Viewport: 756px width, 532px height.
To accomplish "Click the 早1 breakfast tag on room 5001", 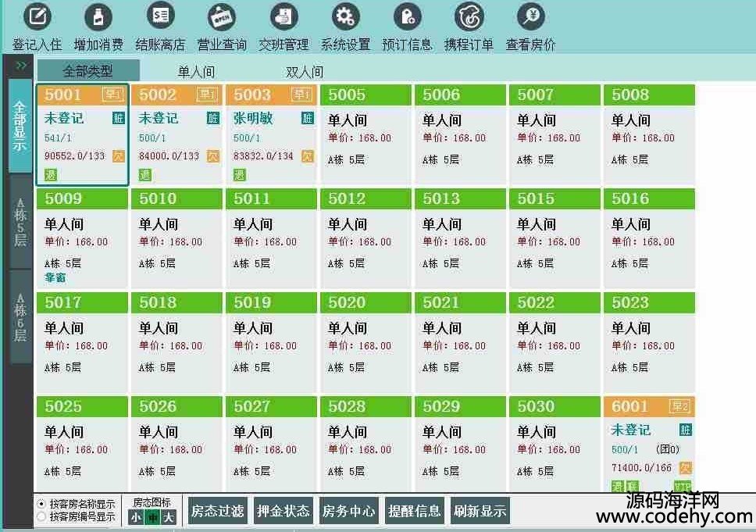I will [x=112, y=94].
